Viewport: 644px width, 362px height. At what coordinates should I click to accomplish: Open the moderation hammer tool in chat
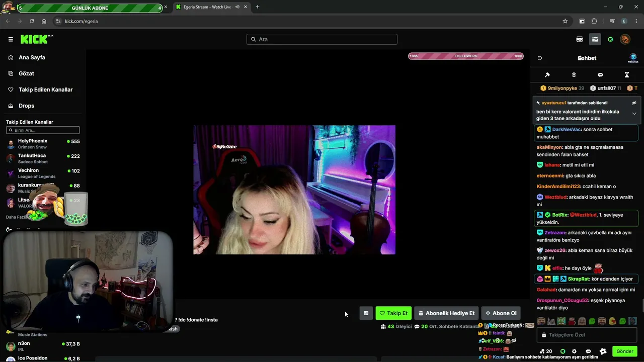click(547, 75)
